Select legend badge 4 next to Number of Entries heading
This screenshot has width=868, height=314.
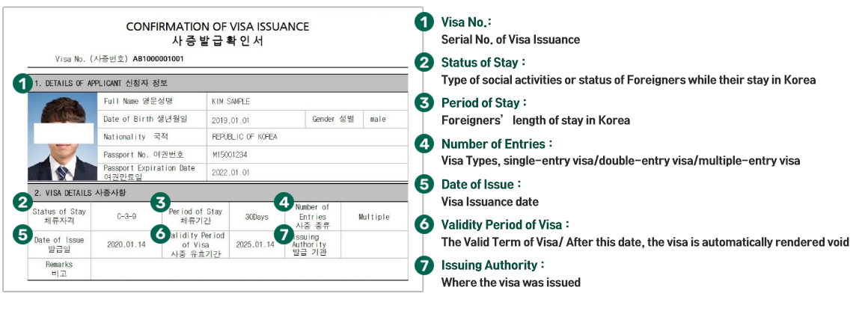click(x=424, y=144)
